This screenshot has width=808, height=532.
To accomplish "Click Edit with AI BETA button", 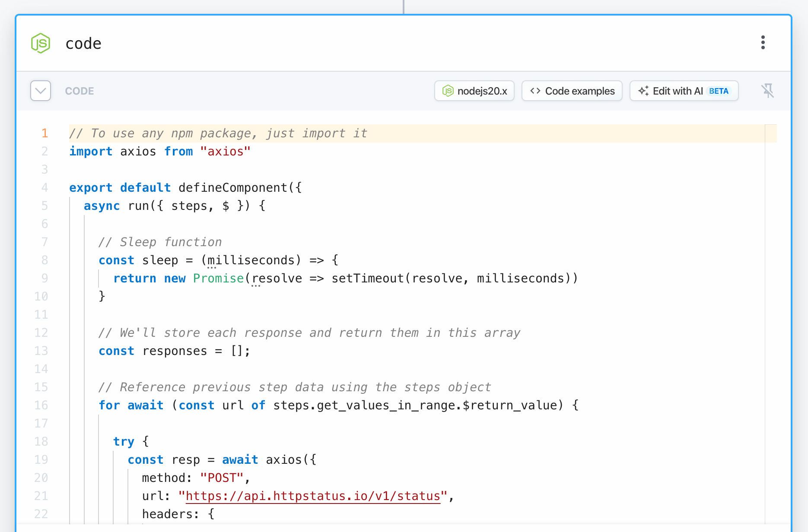I will (684, 91).
